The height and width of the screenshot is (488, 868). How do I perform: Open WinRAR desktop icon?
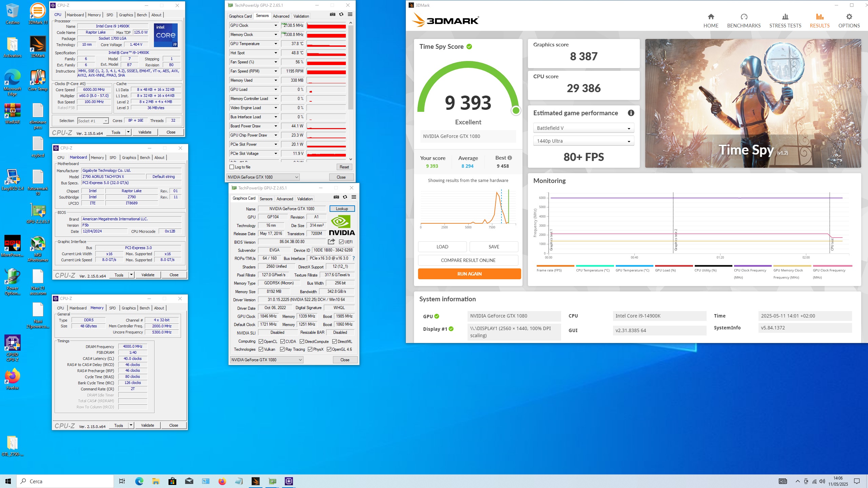tap(13, 114)
